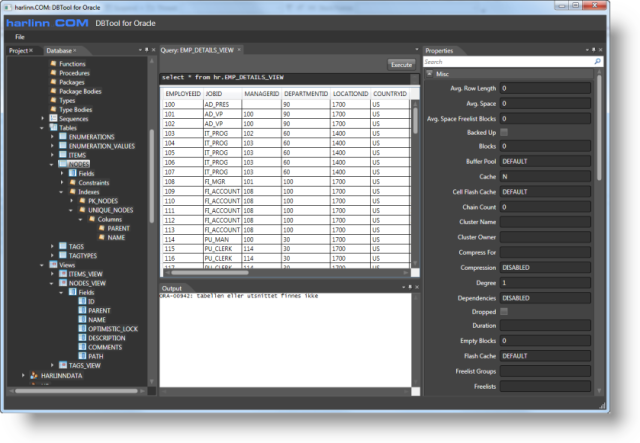Screen dimensions: 640x443
Task: Expand the PK_NODES index node
Action: click(x=72, y=200)
